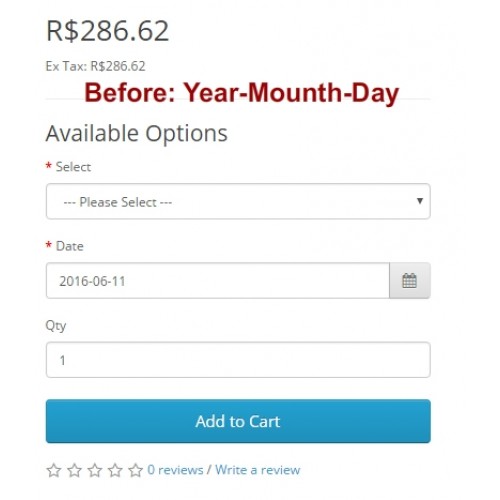Focus the Date field showing 2016-06-11
Image resolution: width=500 pixels, height=500 pixels.
[x=218, y=281]
